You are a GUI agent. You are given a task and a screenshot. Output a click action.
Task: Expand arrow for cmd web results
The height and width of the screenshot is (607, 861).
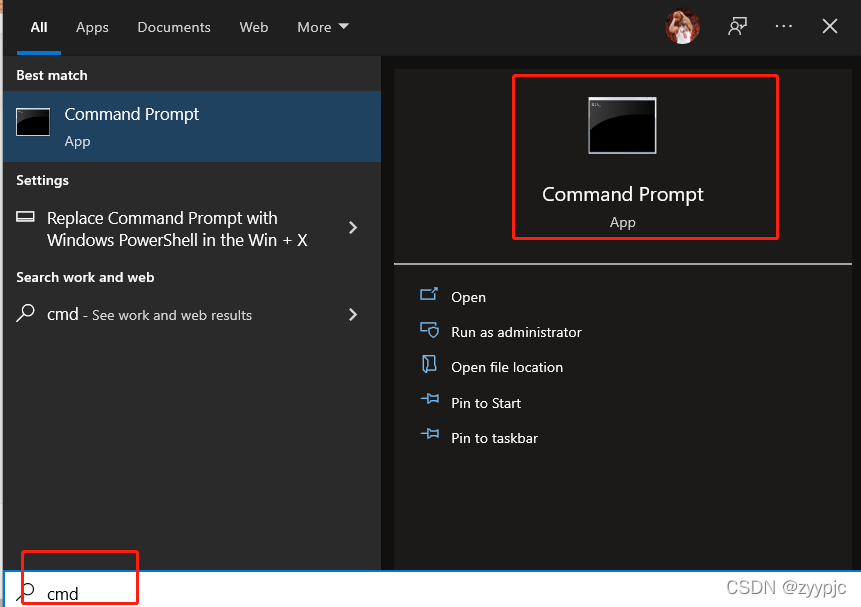353,314
